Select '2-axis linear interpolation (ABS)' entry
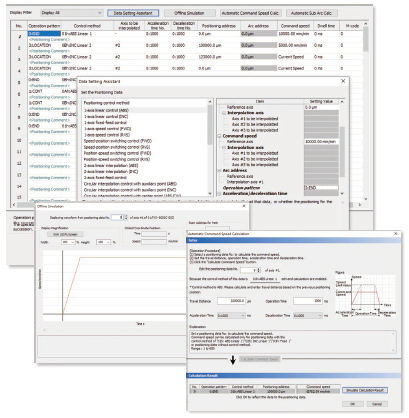Image resolution: width=409 pixels, height=418 pixels. [x=111, y=166]
